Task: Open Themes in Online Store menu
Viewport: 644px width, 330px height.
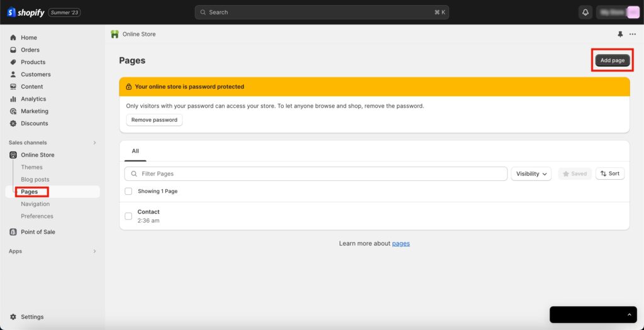Action: click(31, 167)
